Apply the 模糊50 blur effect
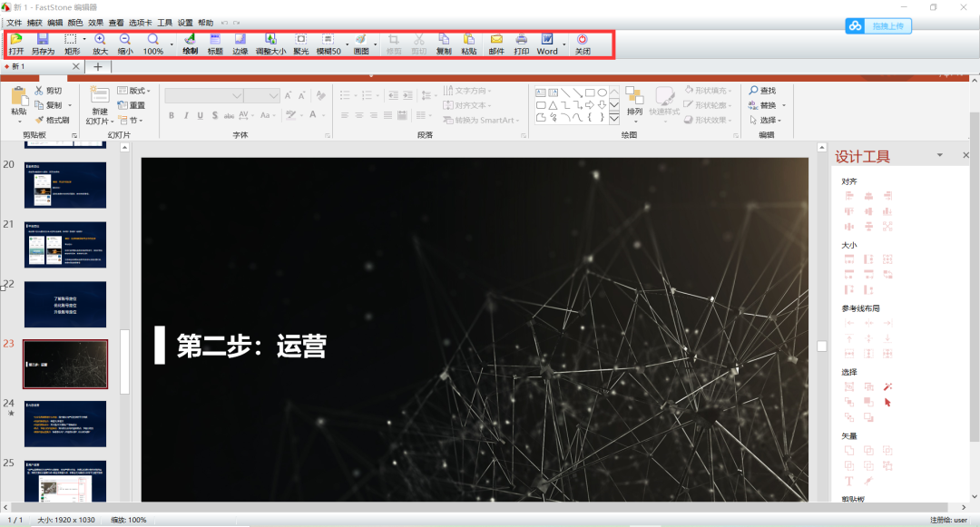Viewport: 980px width, 527px height. click(x=327, y=42)
